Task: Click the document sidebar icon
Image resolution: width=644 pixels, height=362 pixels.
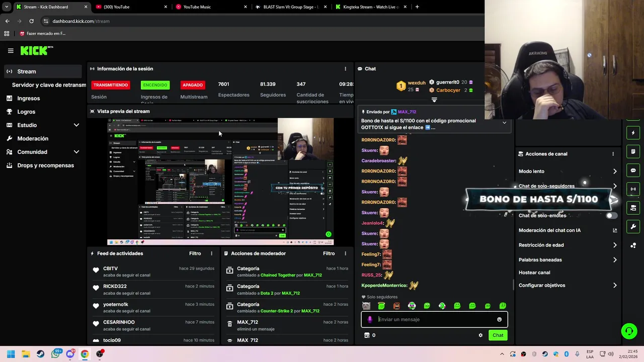Action: pyautogui.click(x=633, y=151)
